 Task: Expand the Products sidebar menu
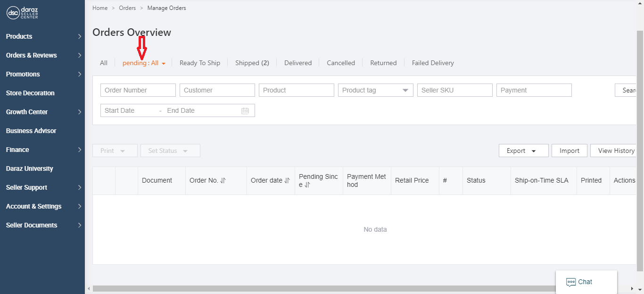click(42, 36)
